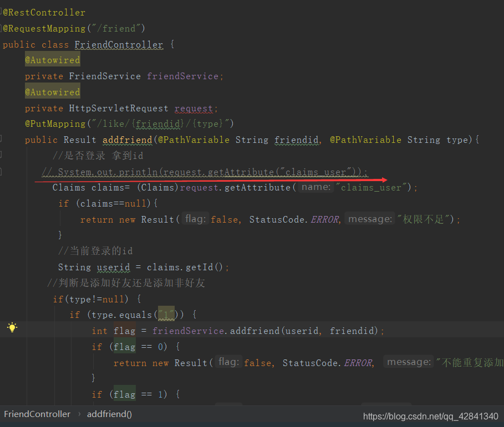Click the underlined request field declaration

tap(194, 108)
